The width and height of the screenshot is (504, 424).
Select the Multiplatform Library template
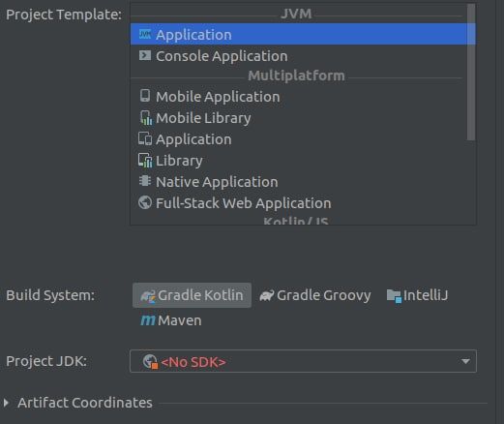[299, 161]
